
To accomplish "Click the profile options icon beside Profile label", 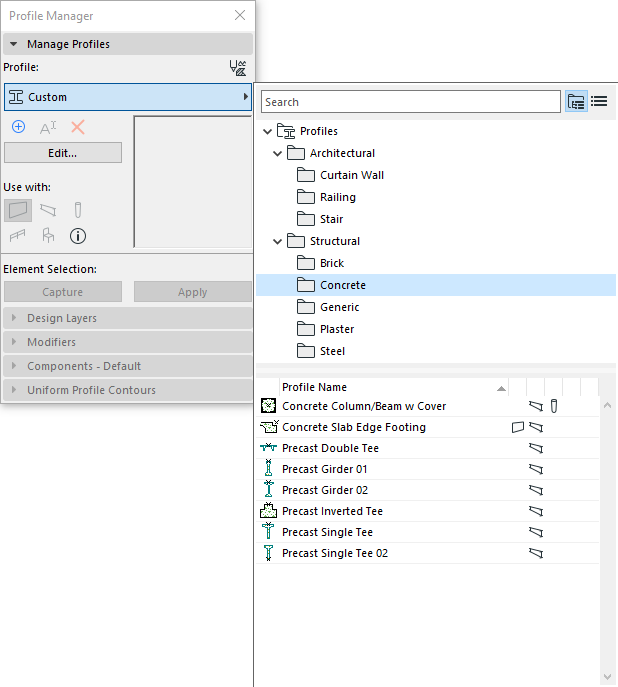I will pos(238,68).
